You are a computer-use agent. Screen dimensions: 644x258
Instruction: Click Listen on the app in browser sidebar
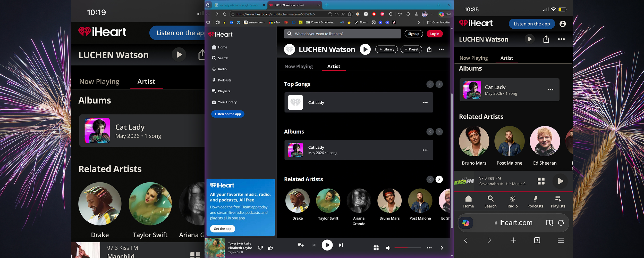228,114
